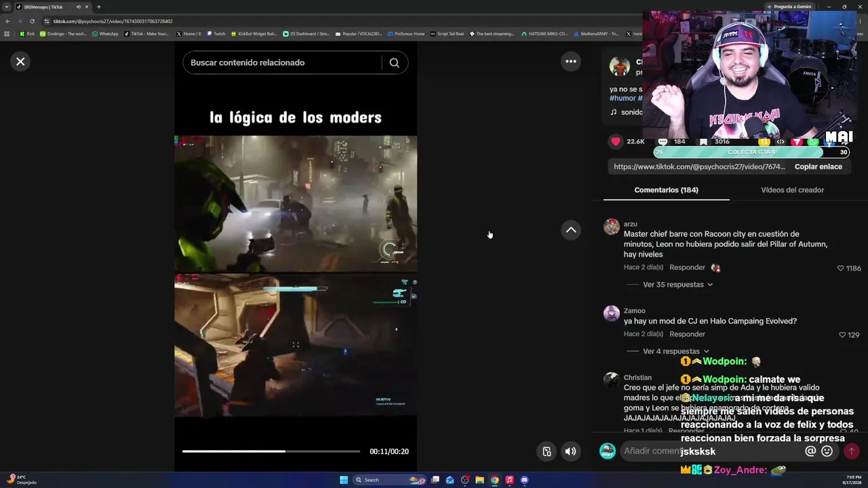The image size is (868, 488).
Task: Open Google Chrome from the taskbar
Action: point(494,480)
